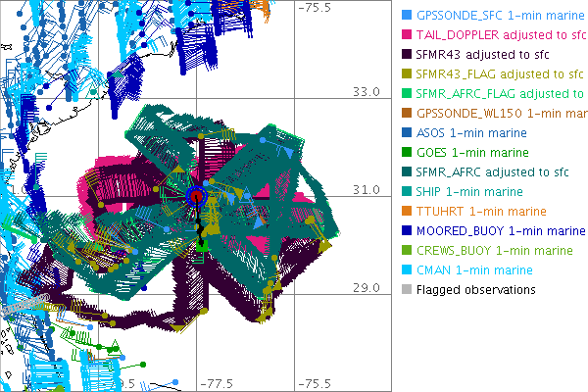588x392 pixels.
Task: Select the SFMR43 dark purple legend swatch
Action: pos(405,55)
